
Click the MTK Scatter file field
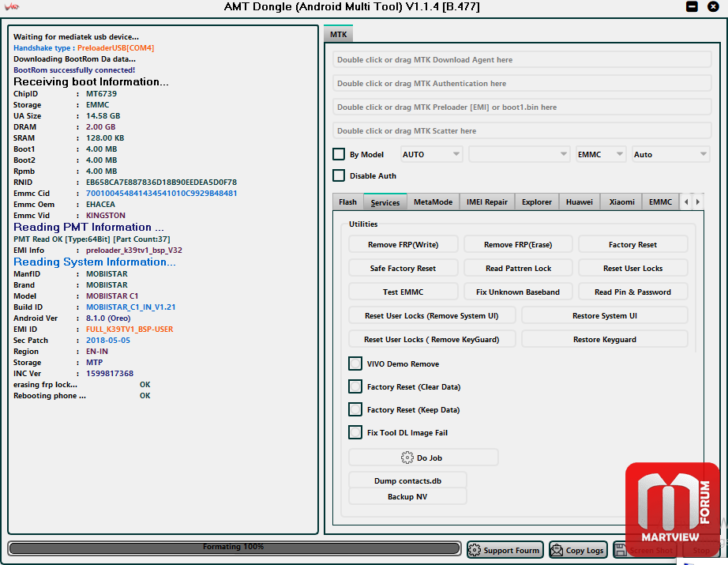pos(522,130)
